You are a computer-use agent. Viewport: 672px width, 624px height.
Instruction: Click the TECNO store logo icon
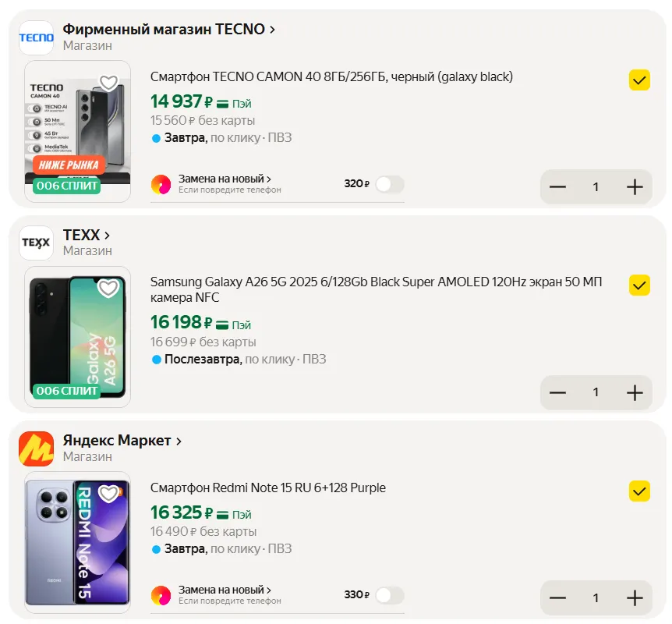coord(36,37)
